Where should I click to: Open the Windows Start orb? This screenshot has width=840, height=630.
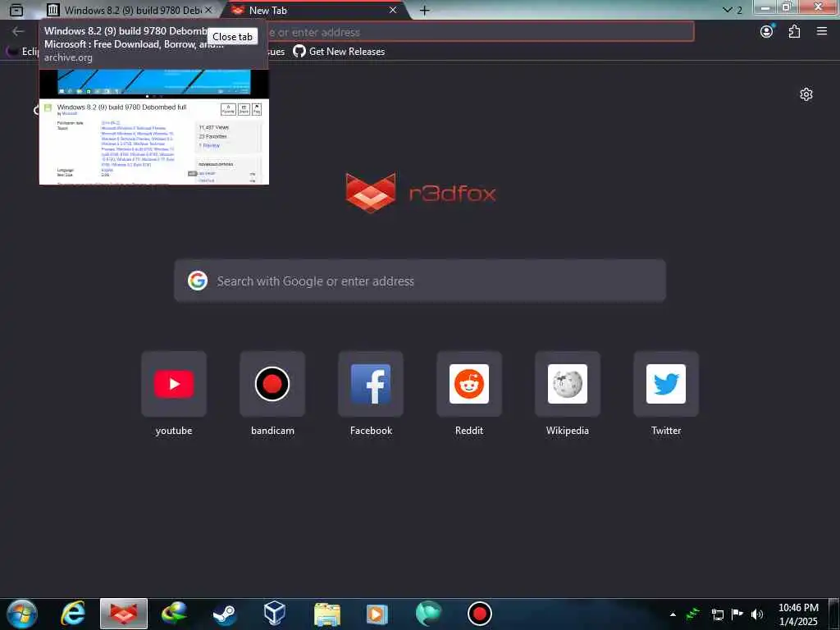22,614
